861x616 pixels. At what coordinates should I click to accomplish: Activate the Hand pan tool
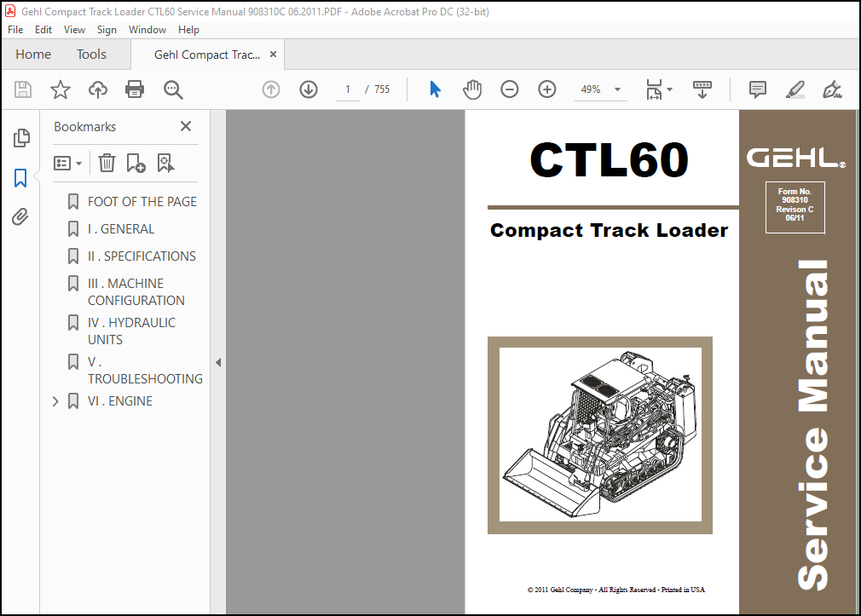[x=472, y=89]
